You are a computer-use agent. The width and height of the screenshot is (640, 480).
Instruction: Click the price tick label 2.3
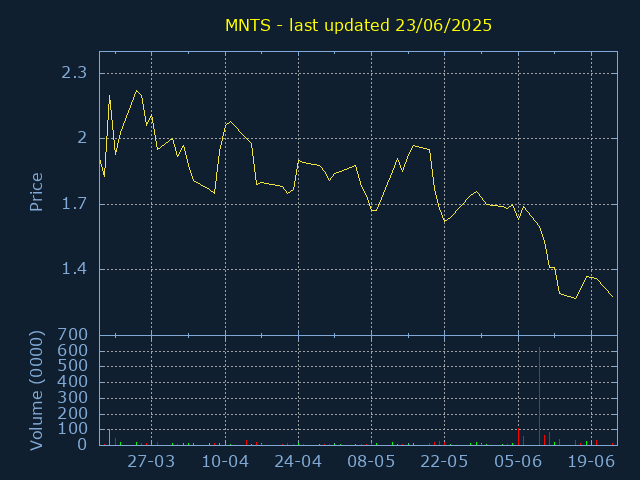(74, 73)
